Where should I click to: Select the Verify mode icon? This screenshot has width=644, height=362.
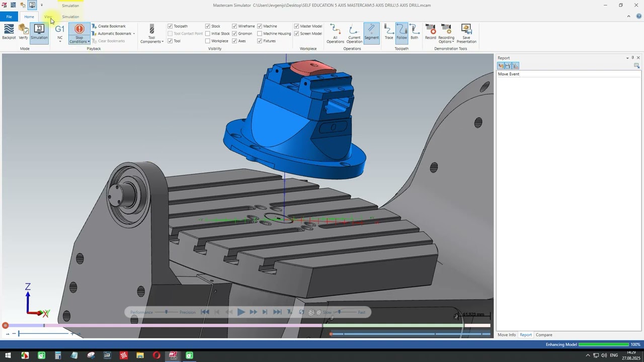[x=23, y=32]
